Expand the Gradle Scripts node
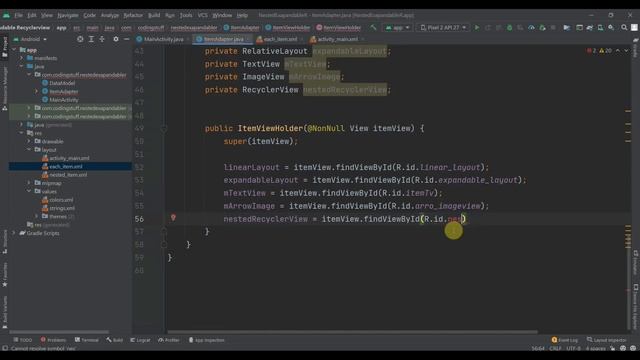The height and width of the screenshot is (360, 640). (x=15, y=233)
